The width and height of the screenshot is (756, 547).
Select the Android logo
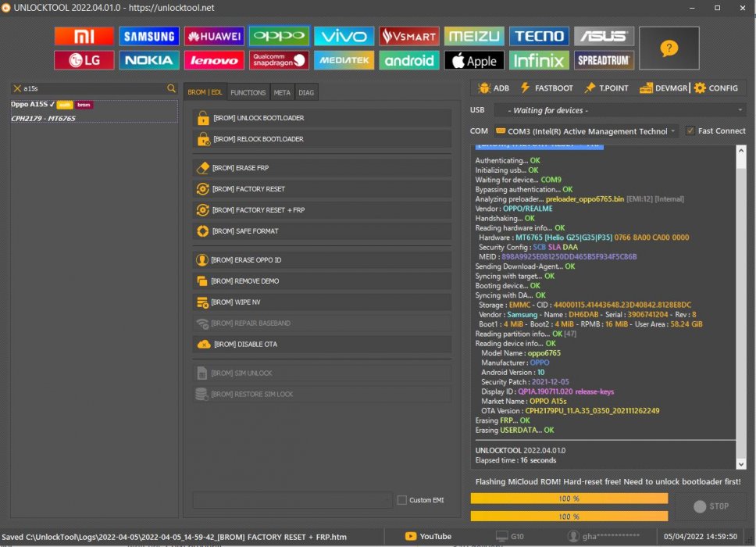tap(409, 60)
